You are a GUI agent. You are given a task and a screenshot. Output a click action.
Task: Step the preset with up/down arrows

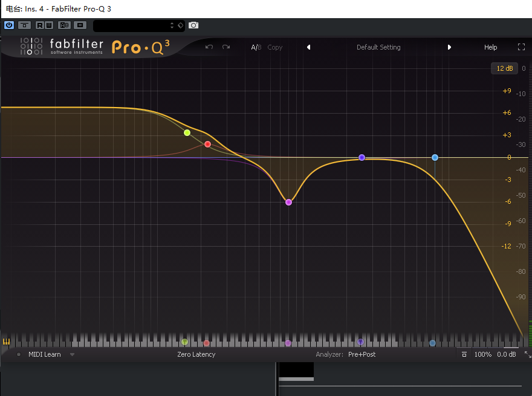[172, 25]
